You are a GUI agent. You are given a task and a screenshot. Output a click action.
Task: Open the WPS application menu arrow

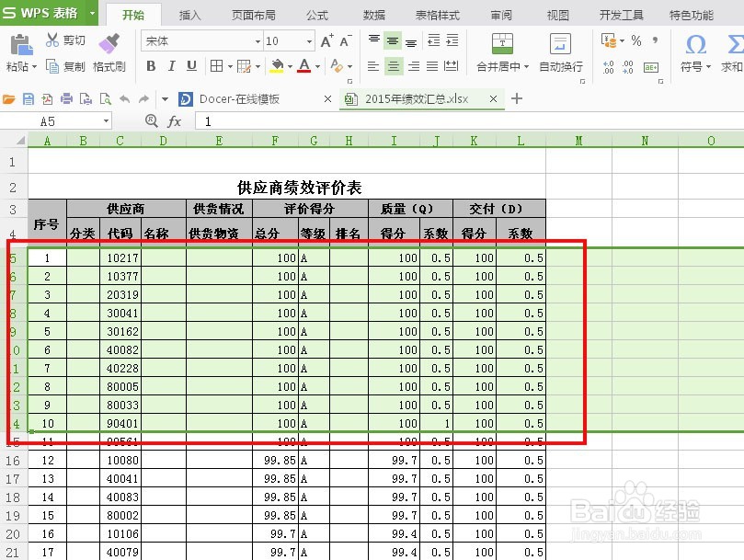point(92,13)
